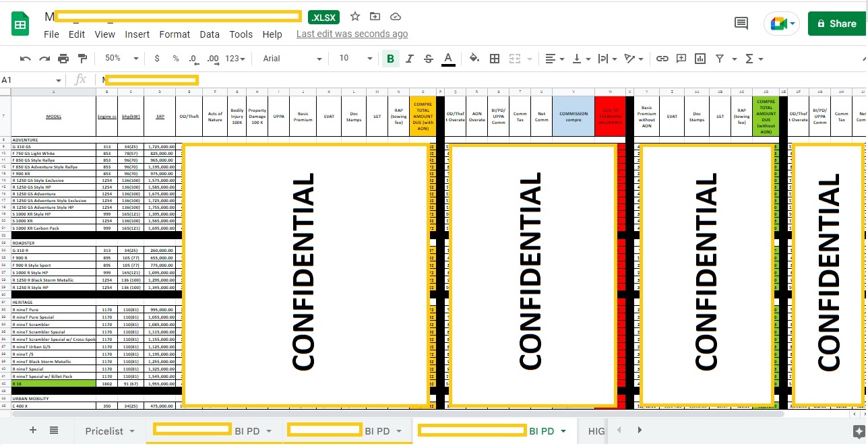Select the 'ROADSTER' section header cell
This screenshot has width=868, height=446.
[x=53, y=243]
